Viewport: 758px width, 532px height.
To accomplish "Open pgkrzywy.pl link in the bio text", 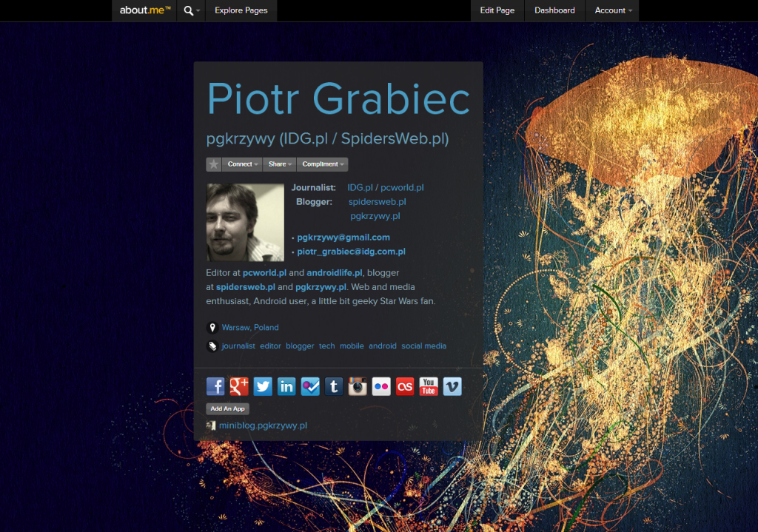I will 321,287.
